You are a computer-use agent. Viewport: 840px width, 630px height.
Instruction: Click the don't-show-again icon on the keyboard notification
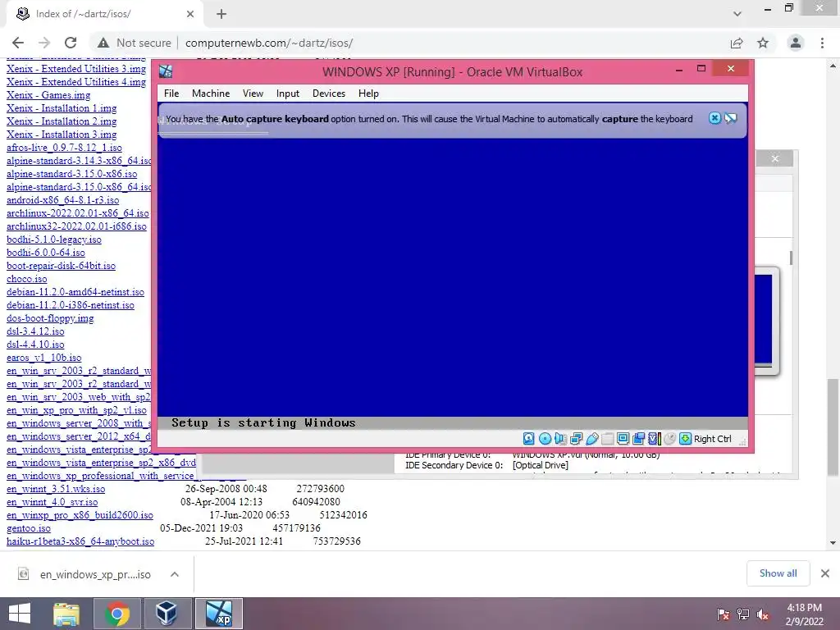coord(731,118)
